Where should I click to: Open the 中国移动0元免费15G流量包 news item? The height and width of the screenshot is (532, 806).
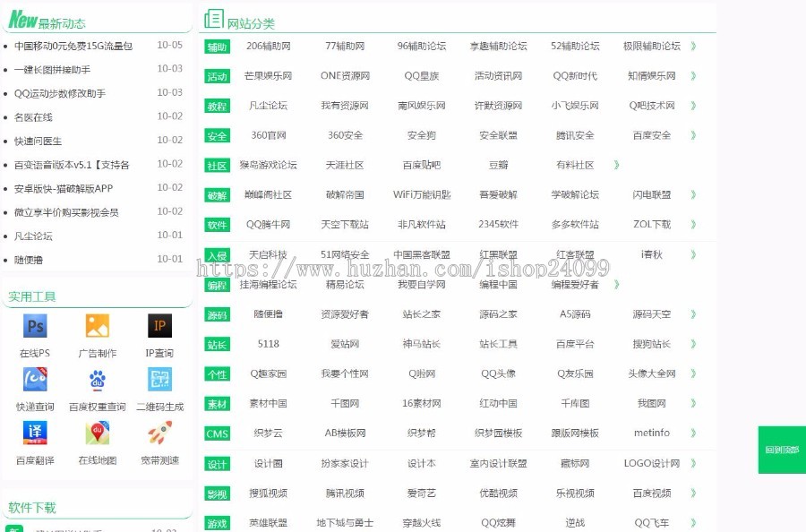pyautogui.click(x=73, y=46)
